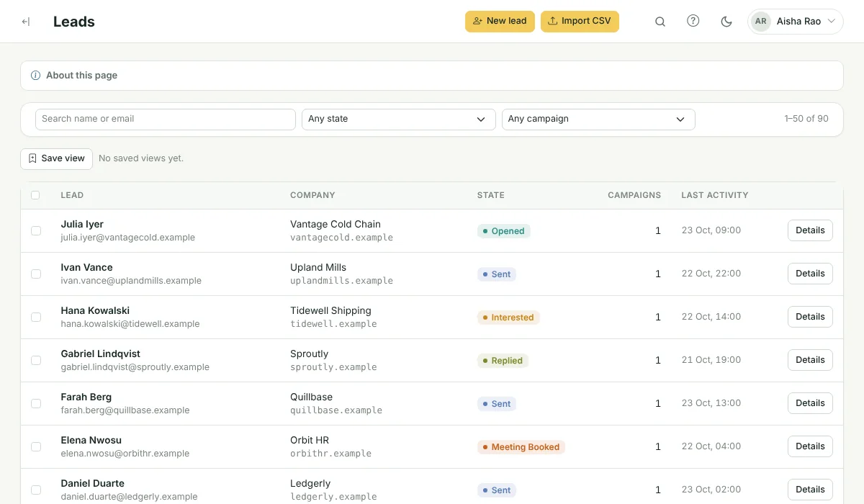Select the Gabriel Lindqvist row checkbox

coord(35,360)
